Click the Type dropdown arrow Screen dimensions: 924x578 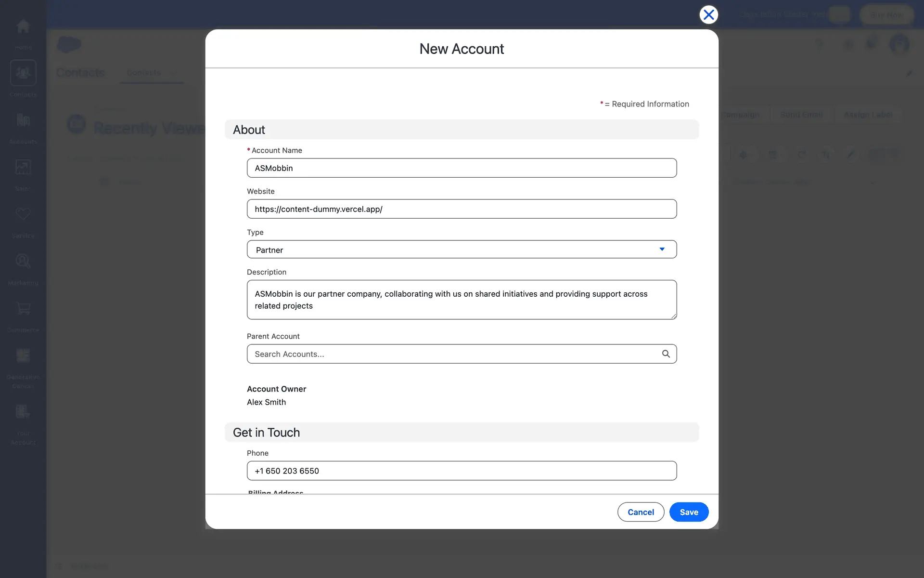662,250
